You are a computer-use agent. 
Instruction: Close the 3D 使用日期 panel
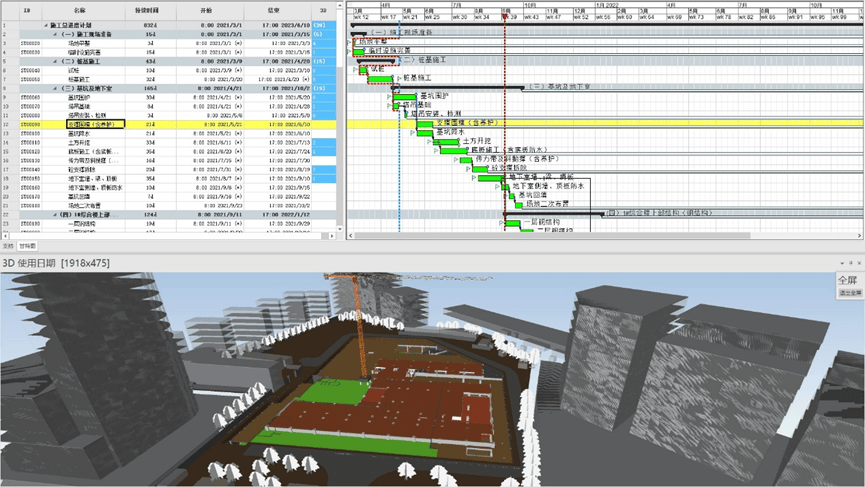pos(858,263)
